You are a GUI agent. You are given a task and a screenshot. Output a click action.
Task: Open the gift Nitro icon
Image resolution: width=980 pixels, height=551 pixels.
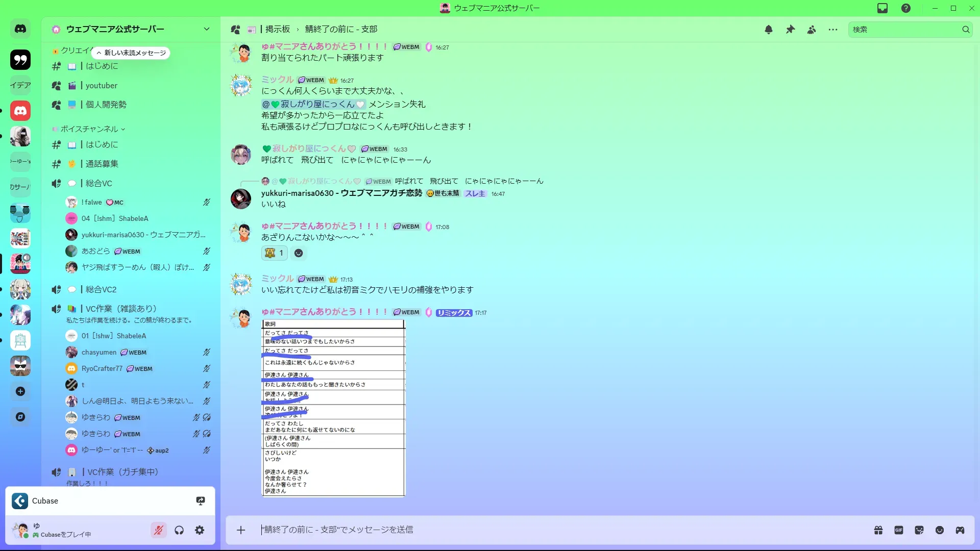point(878,530)
